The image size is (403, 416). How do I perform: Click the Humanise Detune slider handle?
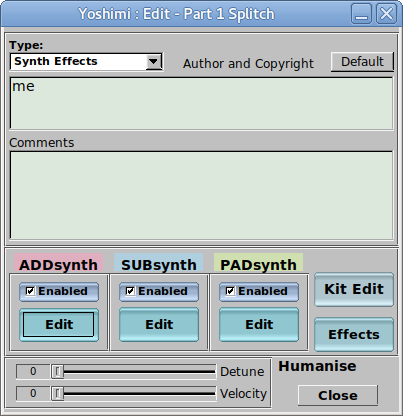(58, 371)
